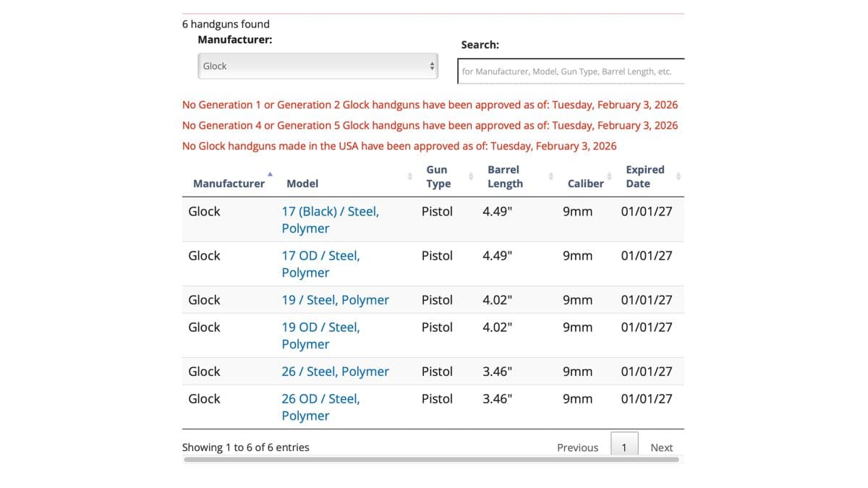Sort table by Manufacturer column
This screenshot has width=868, height=488.
(229, 184)
